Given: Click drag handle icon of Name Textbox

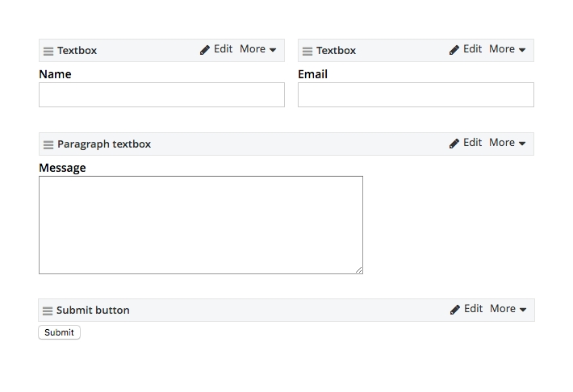Looking at the screenshot, I should point(48,51).
